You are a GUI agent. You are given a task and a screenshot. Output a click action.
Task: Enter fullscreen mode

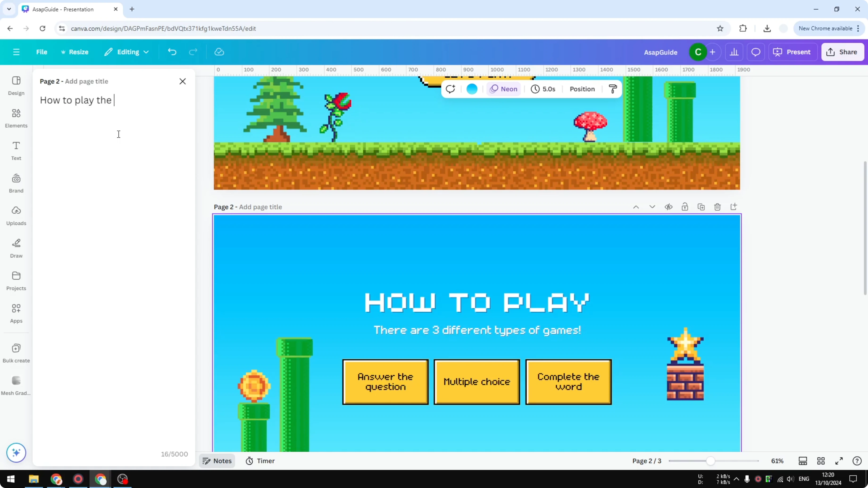coord(839,461)
